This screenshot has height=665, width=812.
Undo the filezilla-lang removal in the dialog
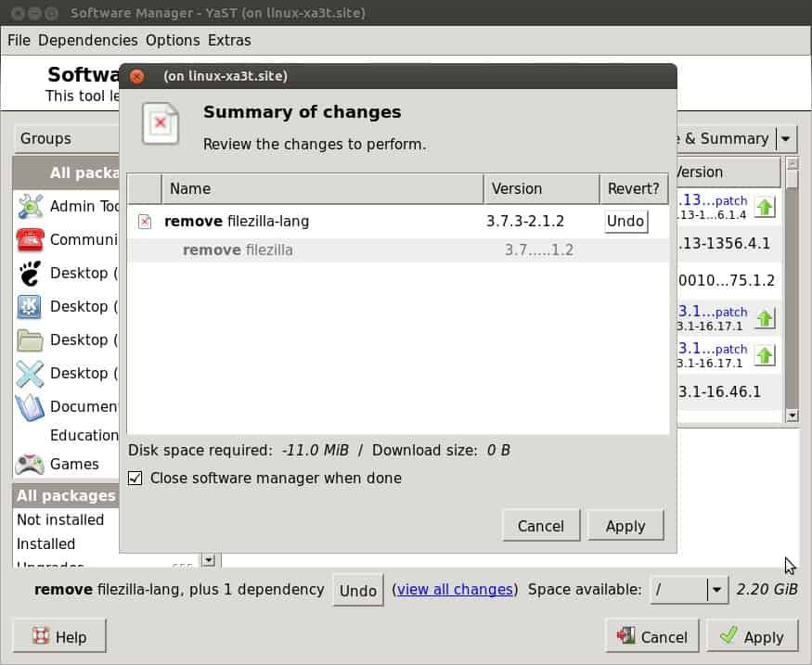[625, 222]
